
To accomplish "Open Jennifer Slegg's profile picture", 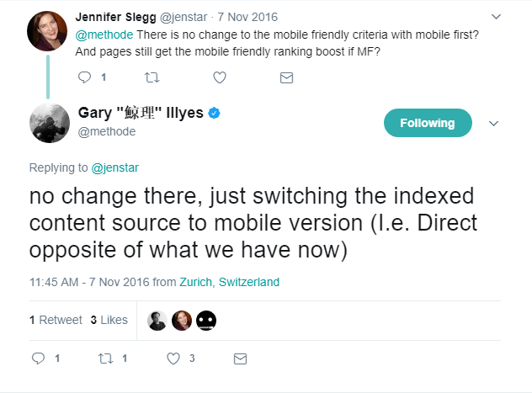I will (47, 31).
